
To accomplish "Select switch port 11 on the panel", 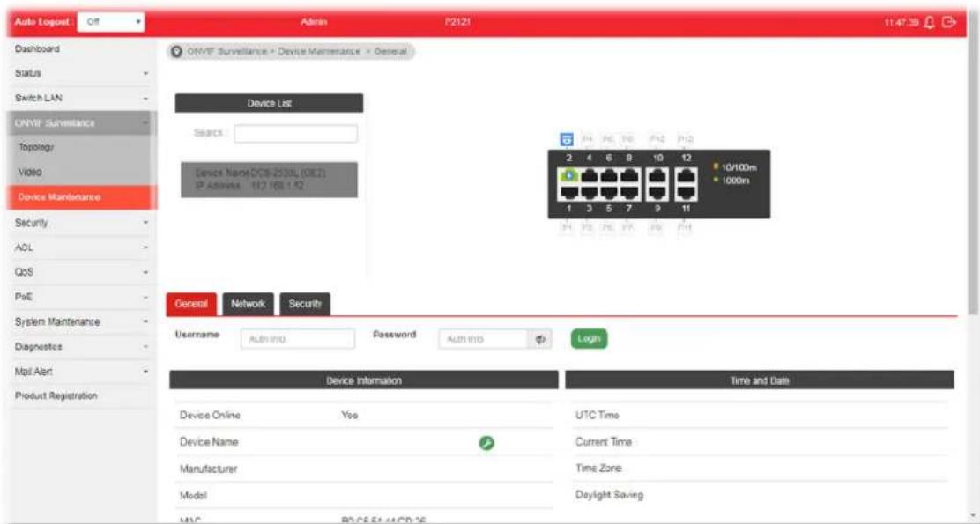I will coord(686,193).
